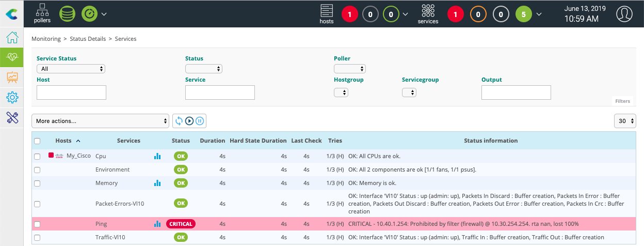Viewport: 644px width, 246px height.
Task: Check the Cpu service row checkbox
Action: pos(37,156)
